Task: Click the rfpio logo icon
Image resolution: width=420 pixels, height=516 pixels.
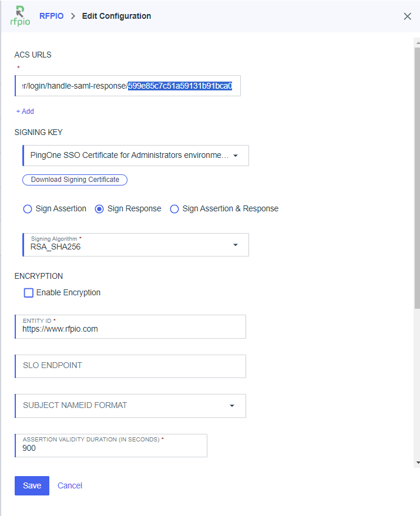Action: (x=20, y=16)
